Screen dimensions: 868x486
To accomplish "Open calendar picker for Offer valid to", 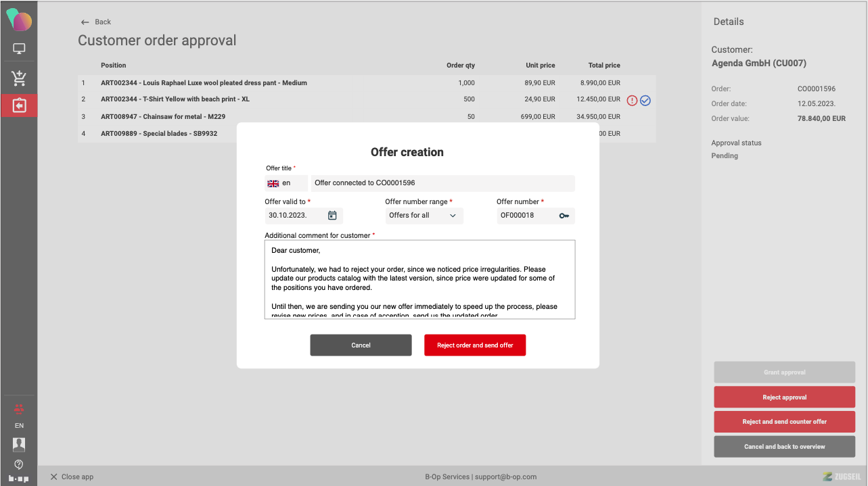I will (x=332, y=216).
